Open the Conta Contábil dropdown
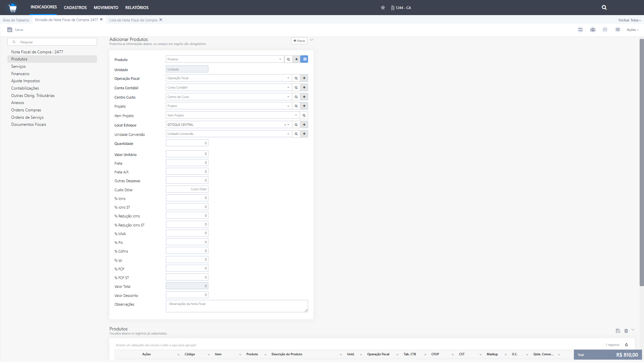Image resolution: width=644 pixels, height=362 pixels. pos(288,88)
